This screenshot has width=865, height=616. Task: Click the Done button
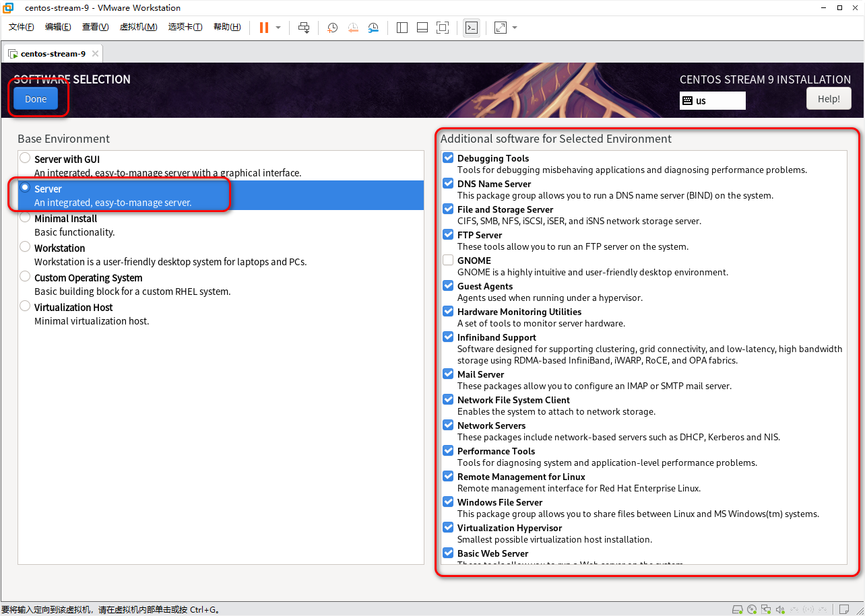point(36,99)
